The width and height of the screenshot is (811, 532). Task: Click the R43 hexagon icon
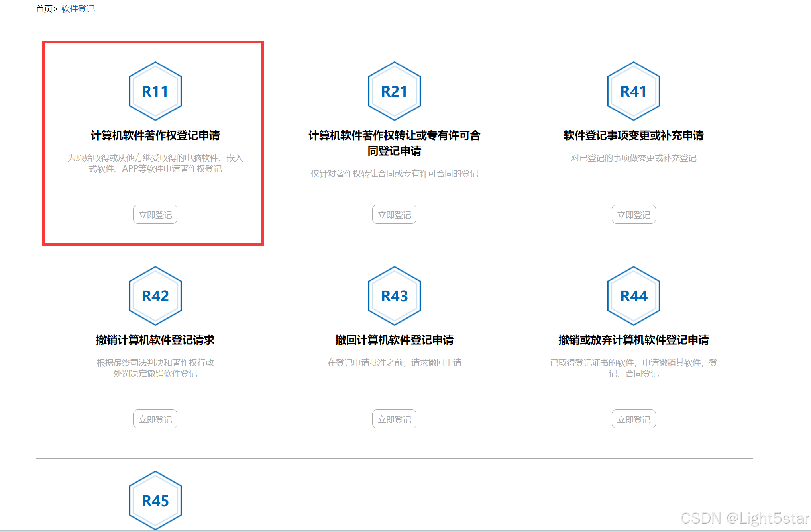pyautogui.click(x=394, y=296)
